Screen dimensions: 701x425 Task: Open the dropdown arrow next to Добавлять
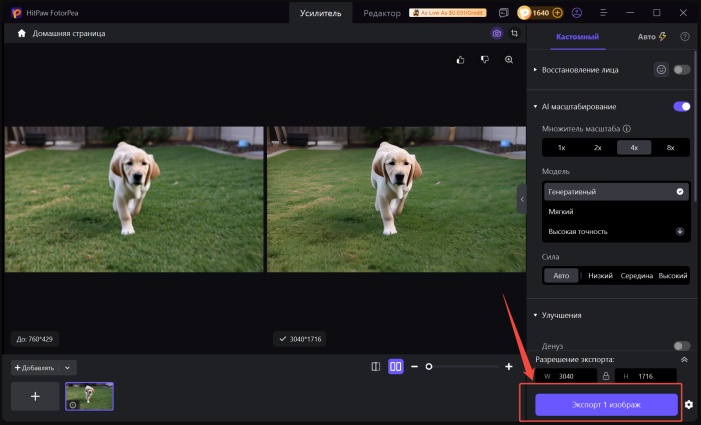(68, 368)
